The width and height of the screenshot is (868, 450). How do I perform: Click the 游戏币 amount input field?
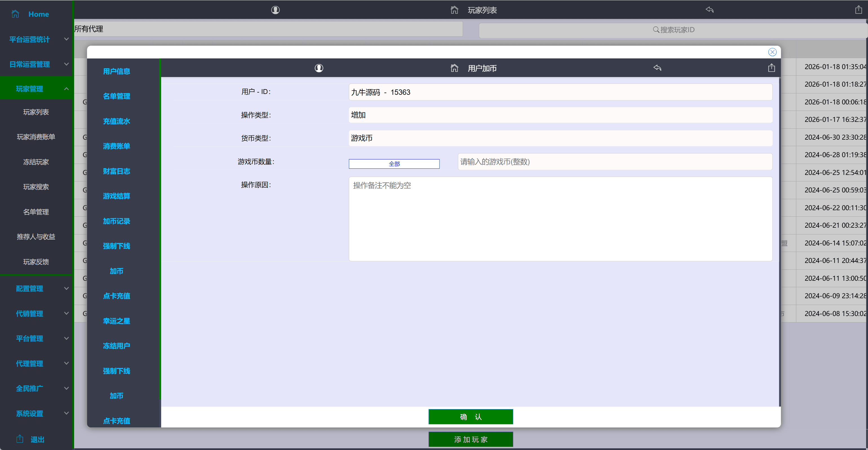click(x=615, y=162)
